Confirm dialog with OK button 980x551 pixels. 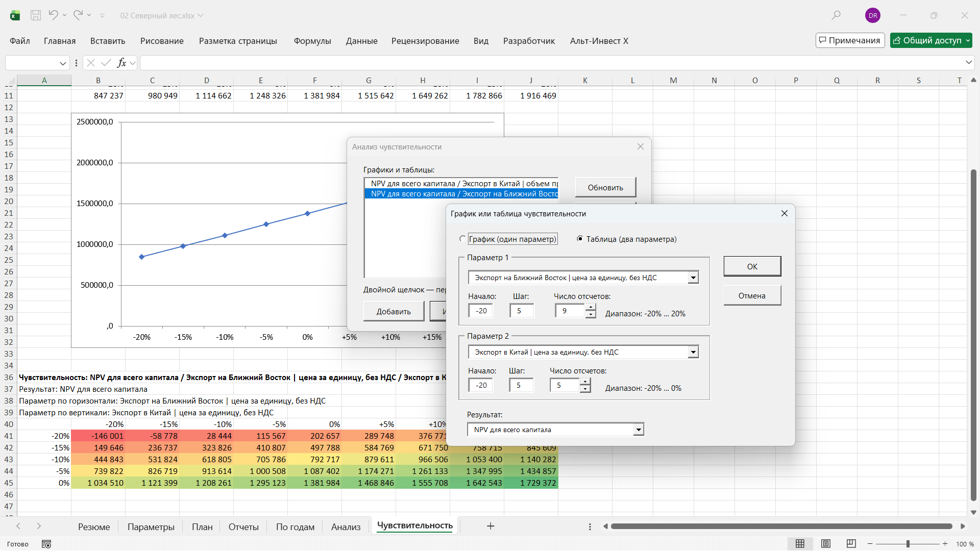pos(752,266)
